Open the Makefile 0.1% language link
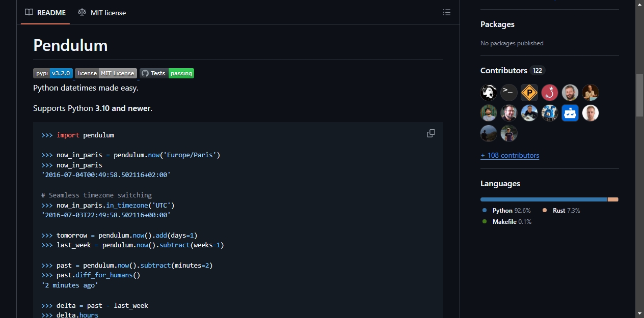Viewport: 644px width, 318px height. coord(507,222)
